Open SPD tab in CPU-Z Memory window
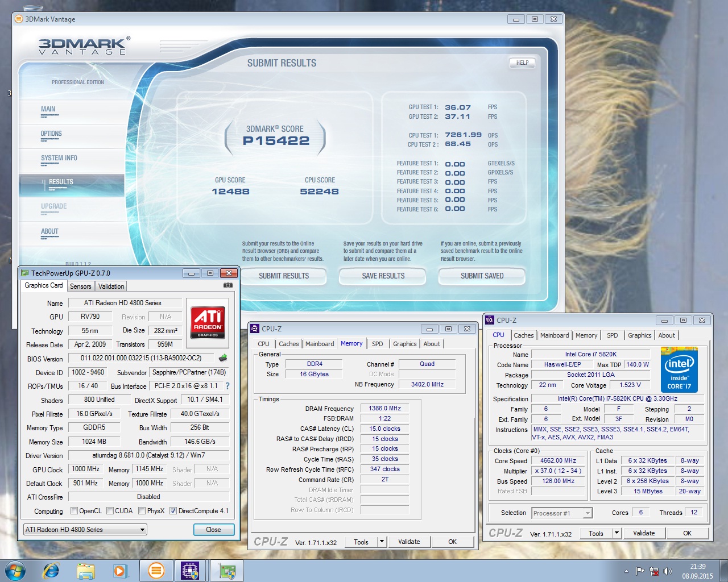Image resolution: width=728 pixels, height=582 pixels. point(378,344)
